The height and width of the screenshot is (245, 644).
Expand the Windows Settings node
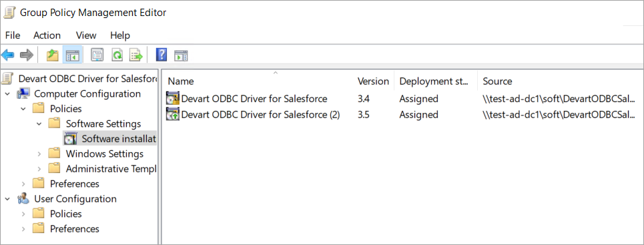pos(39,154)
